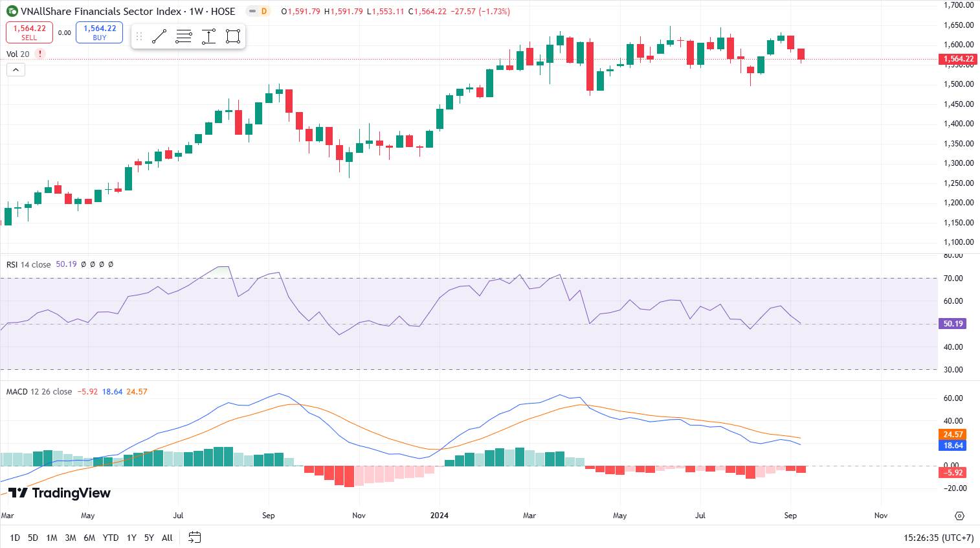
Task: Click the 1,700.00 price scale label
Action: (959, 5)
